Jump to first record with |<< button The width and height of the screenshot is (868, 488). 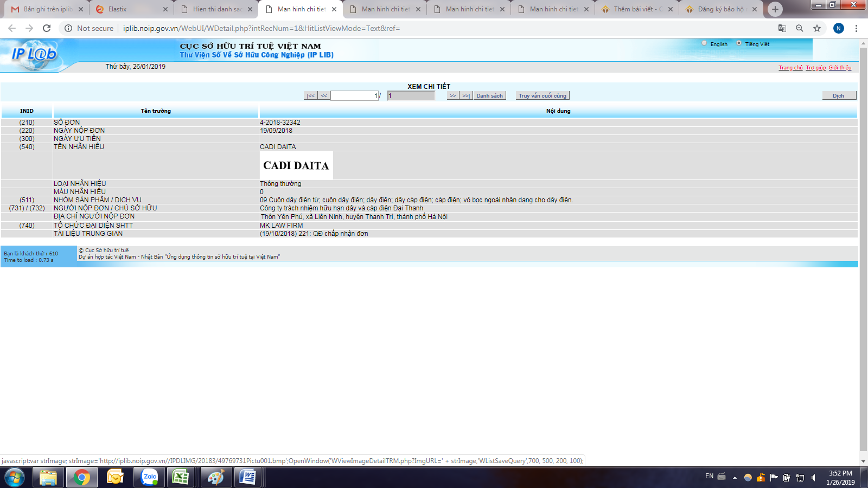pos(310,95)
